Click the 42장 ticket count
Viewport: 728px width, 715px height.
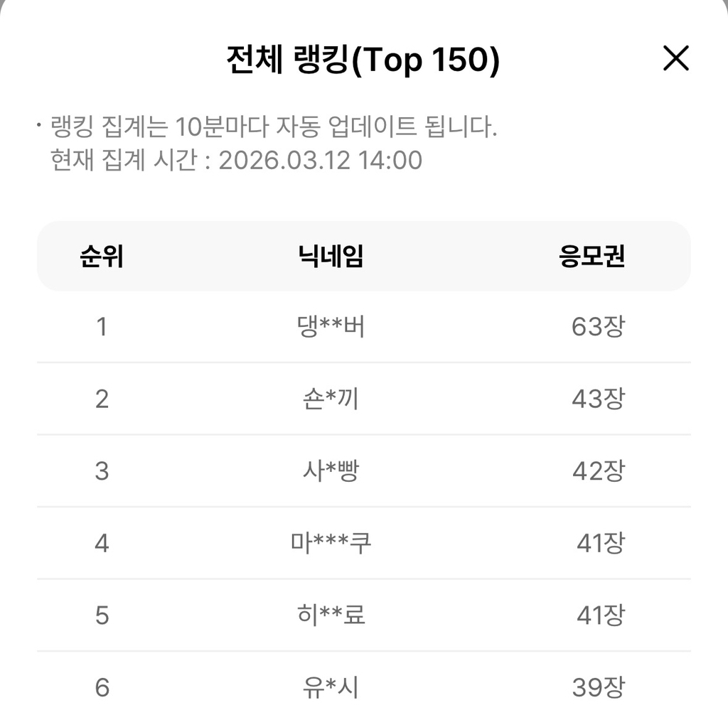[598, 471]
